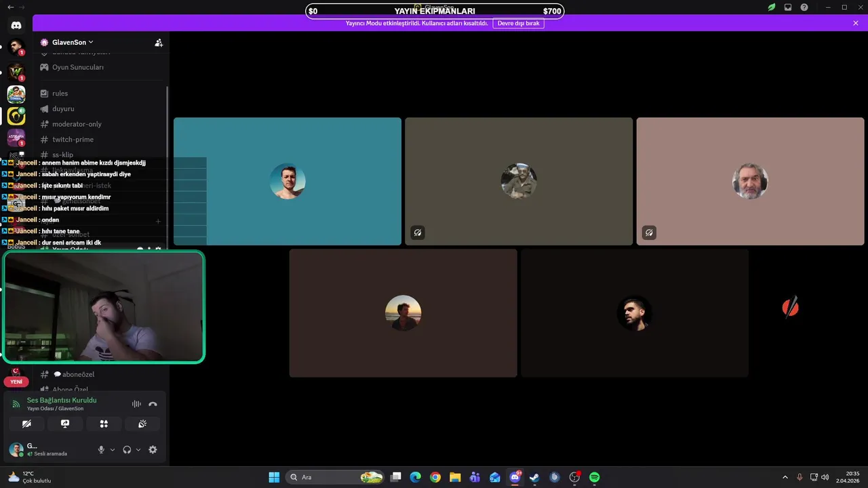Image resolution: width=868 pixels, height=488 pixels.
Task: Open the Astraria purple server icon
Action: pos(16,138)
